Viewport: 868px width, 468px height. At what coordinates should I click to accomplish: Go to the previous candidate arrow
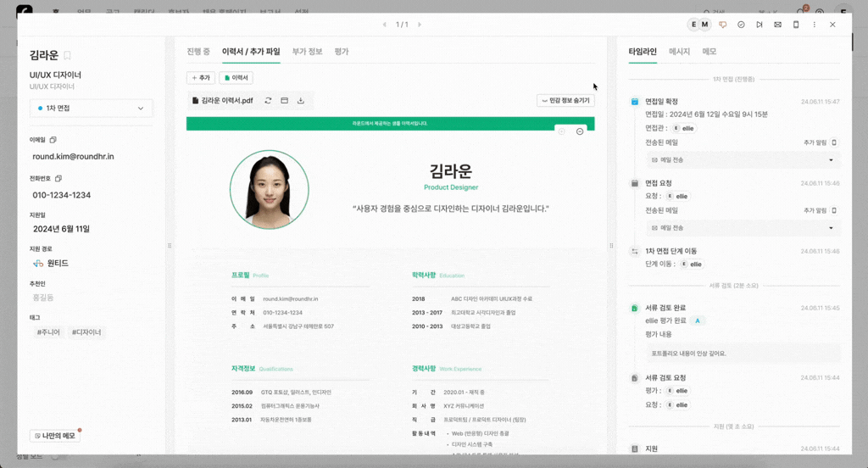pyautogui.click(x=385, y=25)
